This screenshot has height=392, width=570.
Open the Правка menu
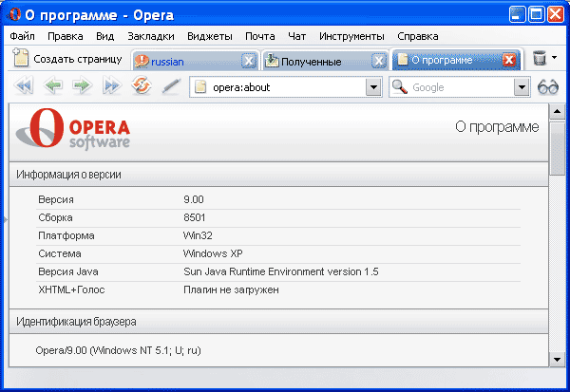pyautogui.click(x=66, y=36)
